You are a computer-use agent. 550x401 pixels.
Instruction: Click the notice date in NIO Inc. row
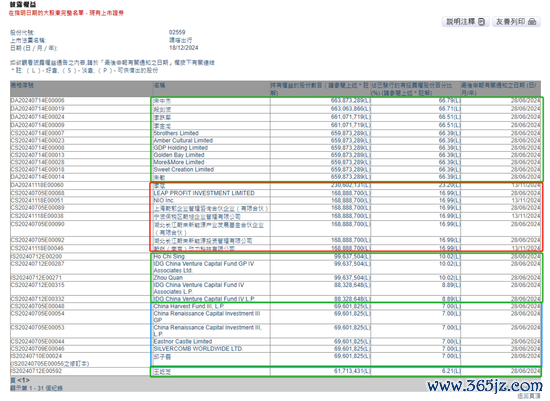tap(525, 200)
